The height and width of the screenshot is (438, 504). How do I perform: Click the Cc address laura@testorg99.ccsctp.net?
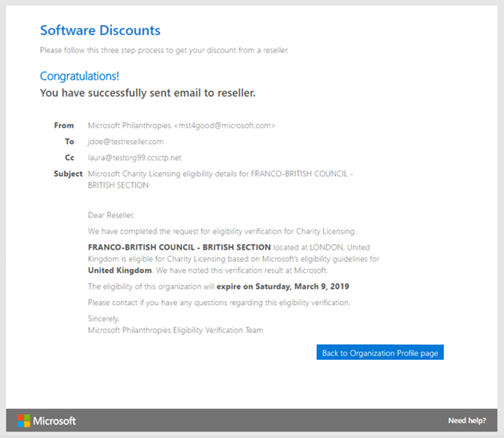(135, 157)
